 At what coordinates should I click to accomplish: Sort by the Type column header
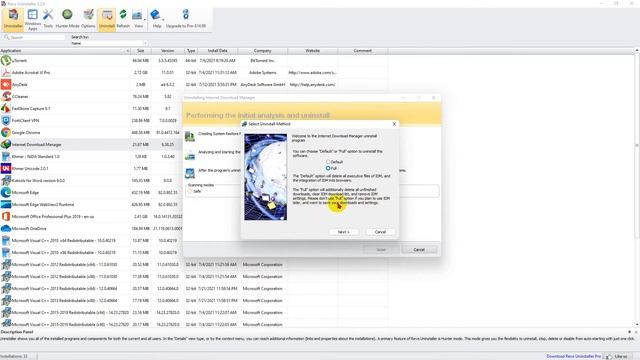[x=191, y=51]
